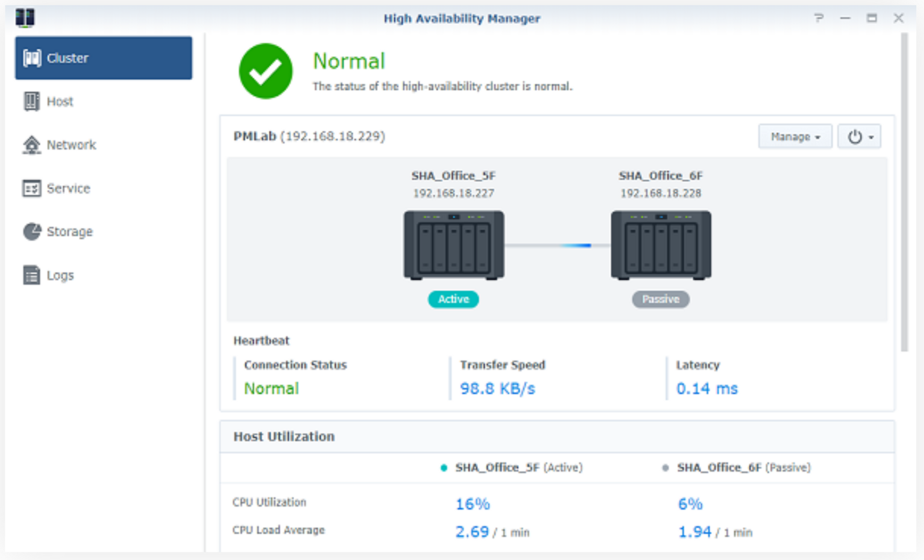Select the Network house icon
Viewport: 924px width, 560px height.
[31, 145]
